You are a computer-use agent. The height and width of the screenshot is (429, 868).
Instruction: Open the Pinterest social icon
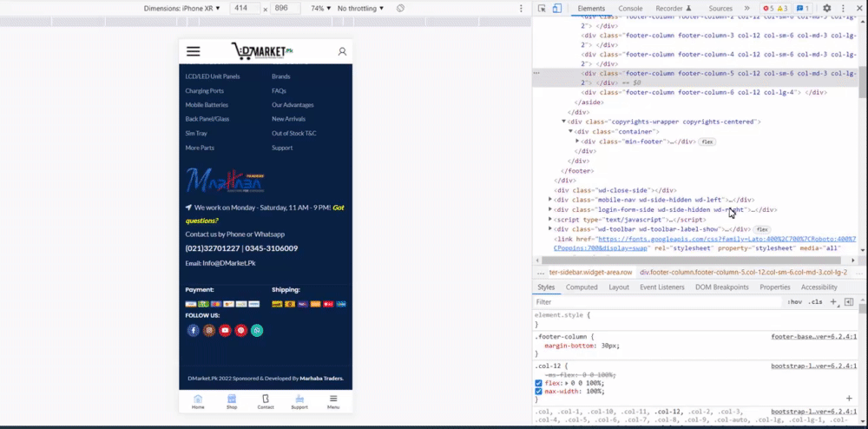[x=240, y=331]
